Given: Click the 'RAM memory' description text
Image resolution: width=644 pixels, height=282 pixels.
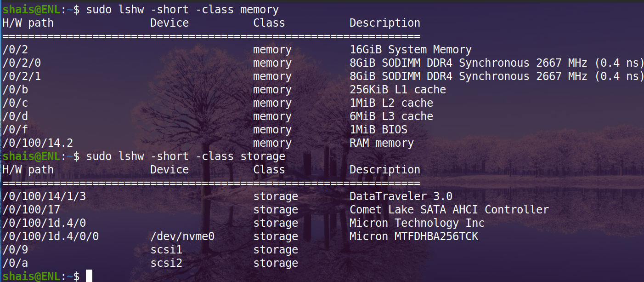Looking at the screenshot, I should pos(381,143).
